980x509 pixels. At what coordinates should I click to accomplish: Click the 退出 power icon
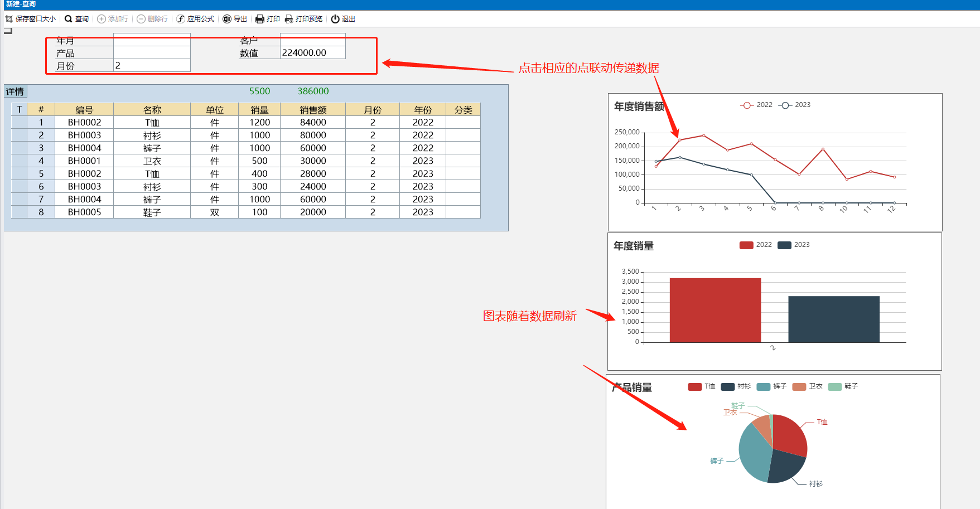pos(335,19)
